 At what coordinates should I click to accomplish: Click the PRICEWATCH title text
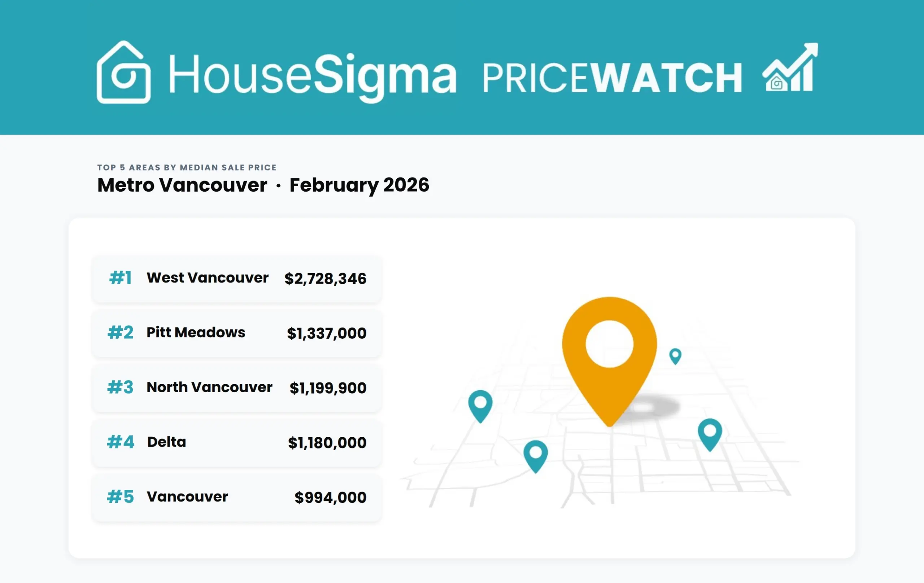pyautogui.click(x=612, y=78)
